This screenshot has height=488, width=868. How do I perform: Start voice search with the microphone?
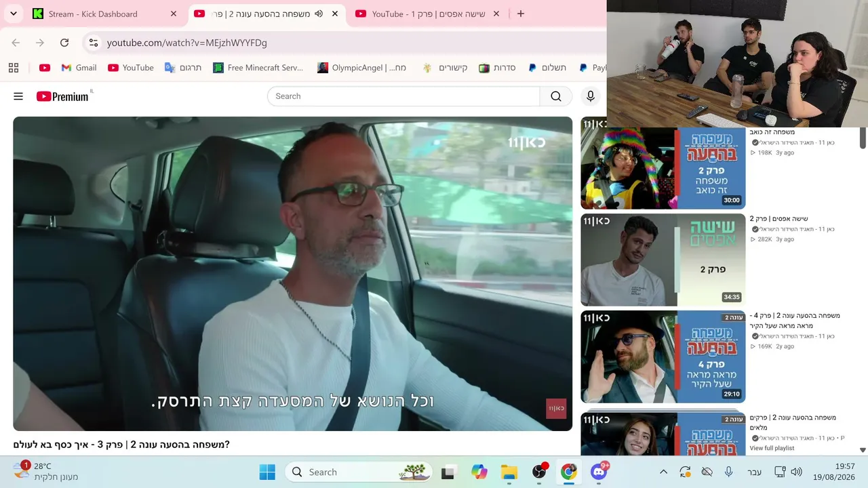[x=591, y=96]
